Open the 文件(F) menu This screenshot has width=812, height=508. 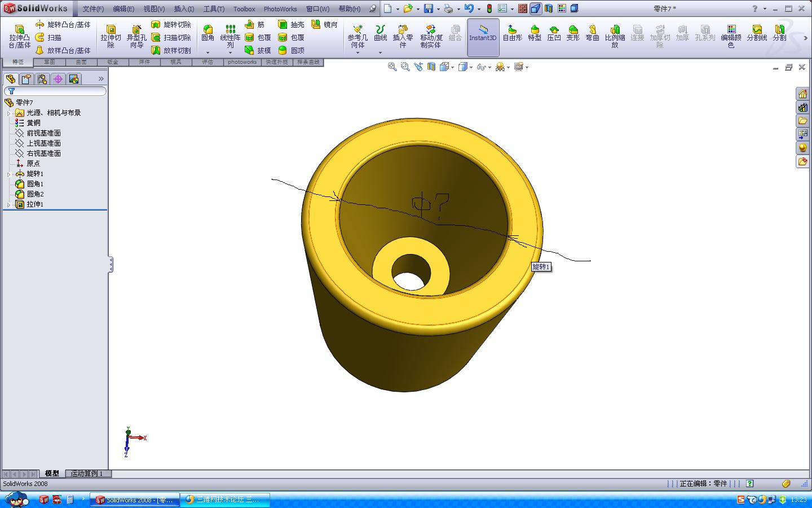93,9
